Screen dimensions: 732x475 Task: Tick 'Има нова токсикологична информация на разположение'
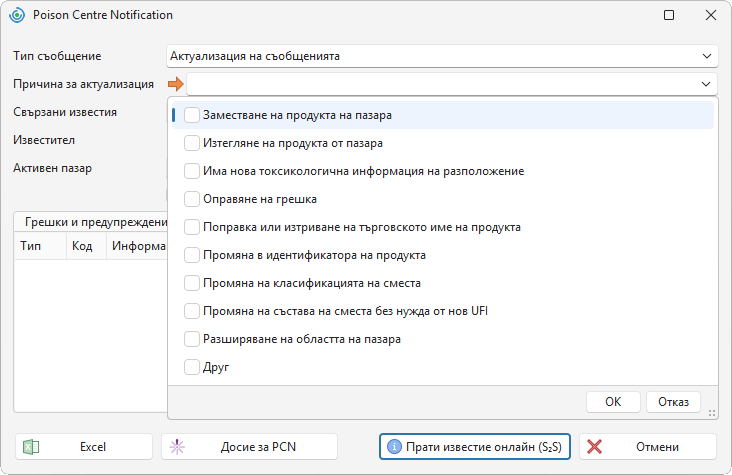point(192,171)
